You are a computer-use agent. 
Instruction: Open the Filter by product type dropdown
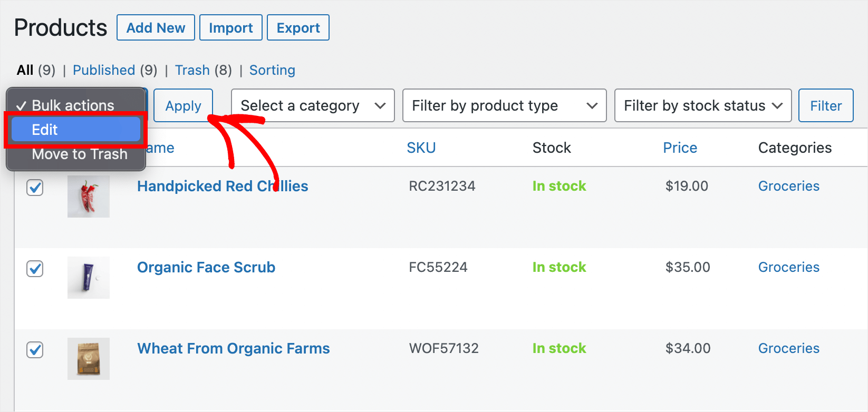pyautogui.click(x=503, y=105)
